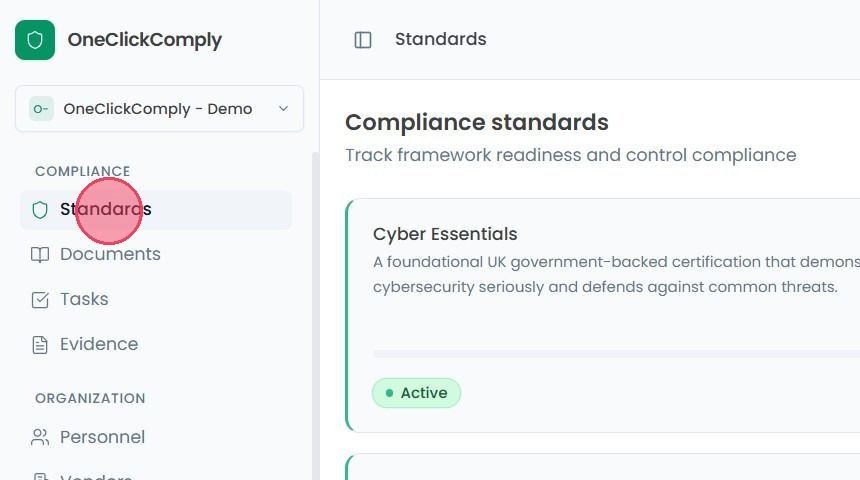Image resolution: width=860 pixels, height=480 pixels.
Task: Click the Cyber Essentials progress bar
Action: (x=616, y=354)
